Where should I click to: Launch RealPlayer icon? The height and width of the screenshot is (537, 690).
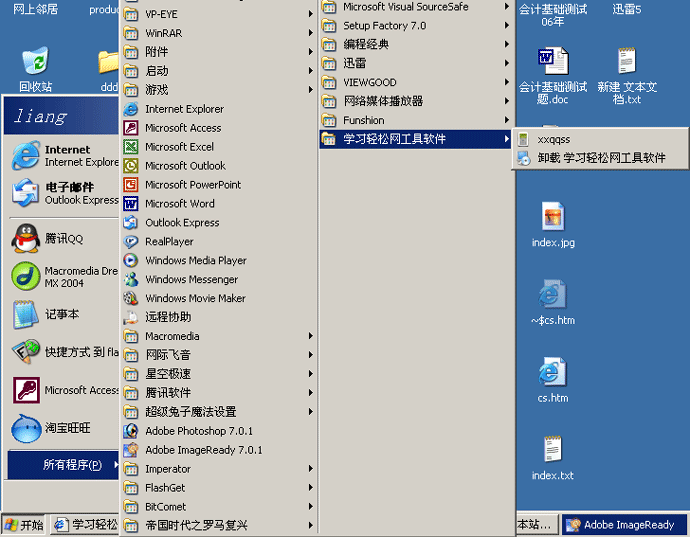[131, 241]
